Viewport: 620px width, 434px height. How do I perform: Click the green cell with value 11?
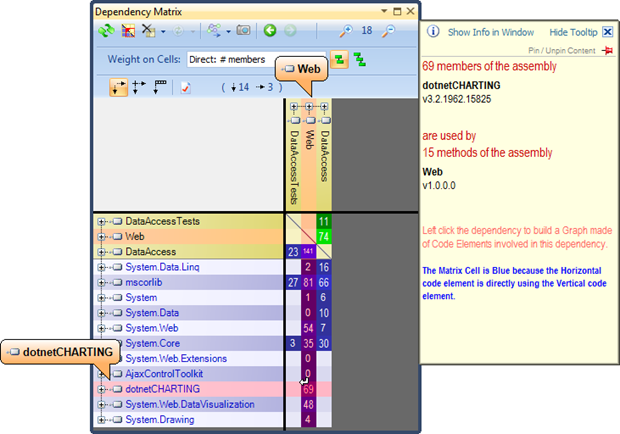click(x=324, y=221)
